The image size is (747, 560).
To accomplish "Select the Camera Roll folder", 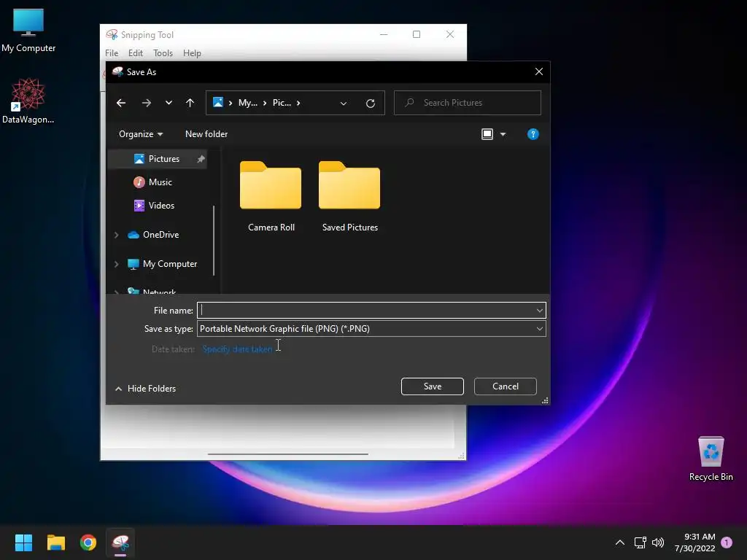I will tap(271, 196).
